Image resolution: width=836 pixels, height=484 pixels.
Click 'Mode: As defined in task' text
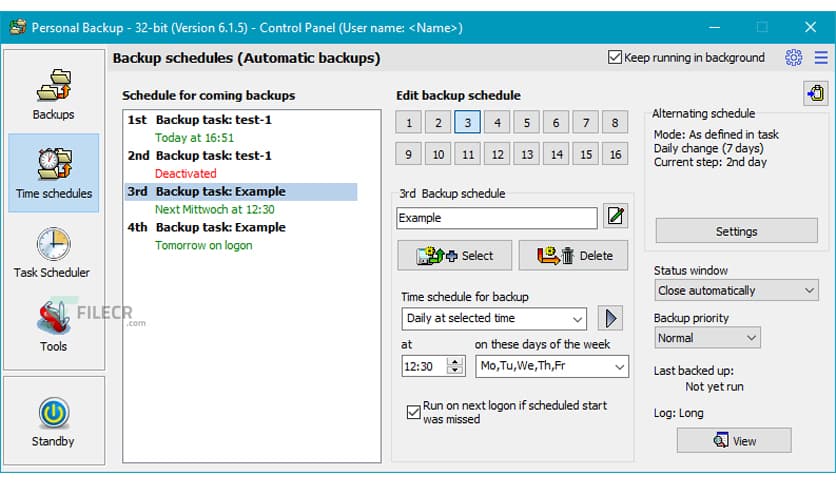point(716,134)
